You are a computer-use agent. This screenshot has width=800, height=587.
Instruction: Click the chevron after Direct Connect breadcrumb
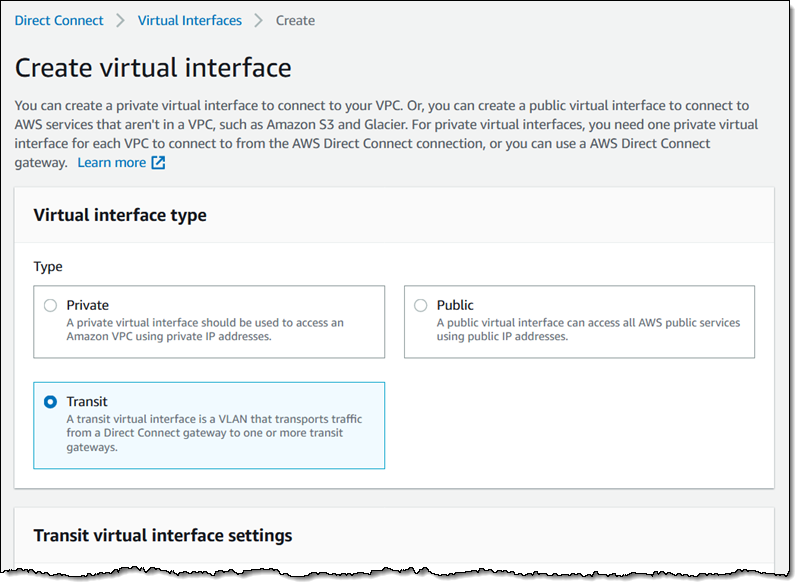(121, 20)
